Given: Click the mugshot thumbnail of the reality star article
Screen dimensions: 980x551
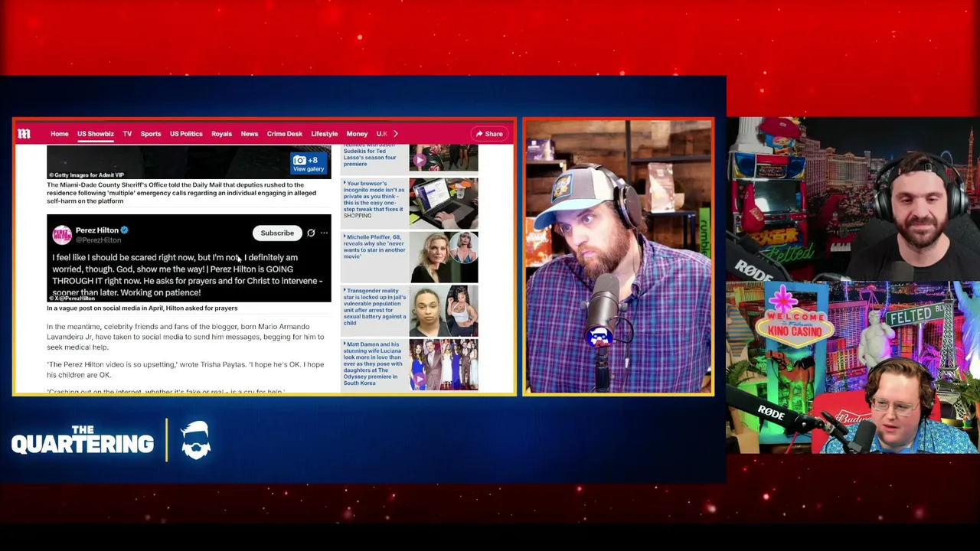Looking at the screenshot, I should click(443, 311).
